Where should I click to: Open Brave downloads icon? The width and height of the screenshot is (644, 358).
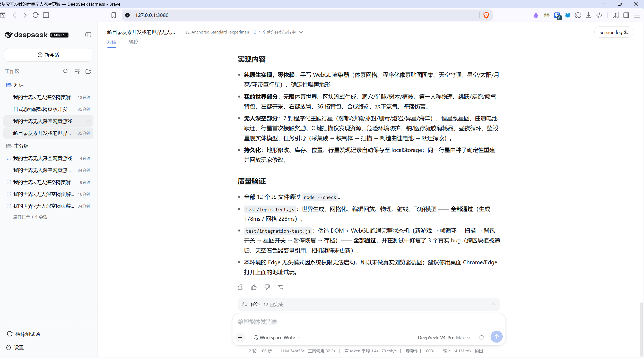(x=588, y=15)
